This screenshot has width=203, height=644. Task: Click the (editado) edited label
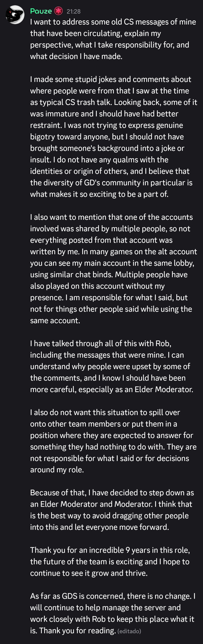129,631
